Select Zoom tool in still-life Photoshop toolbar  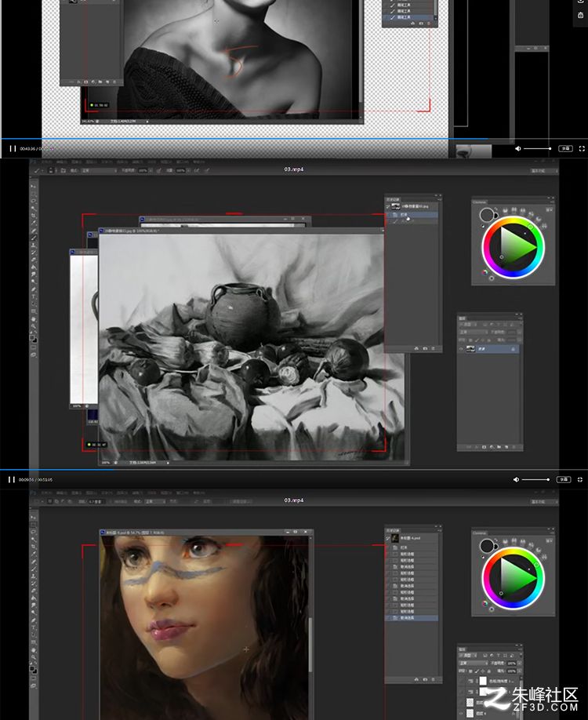[x=34, y=327]
